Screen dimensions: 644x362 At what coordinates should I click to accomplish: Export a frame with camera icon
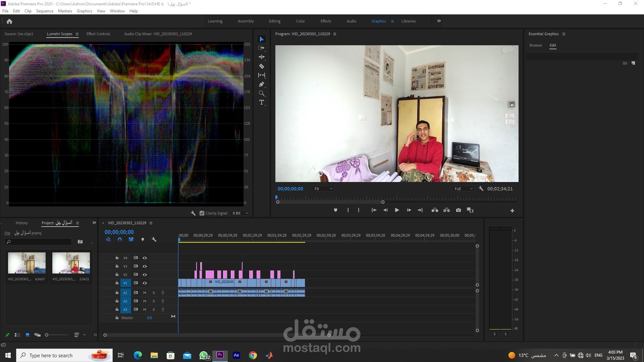pos(459,210)
